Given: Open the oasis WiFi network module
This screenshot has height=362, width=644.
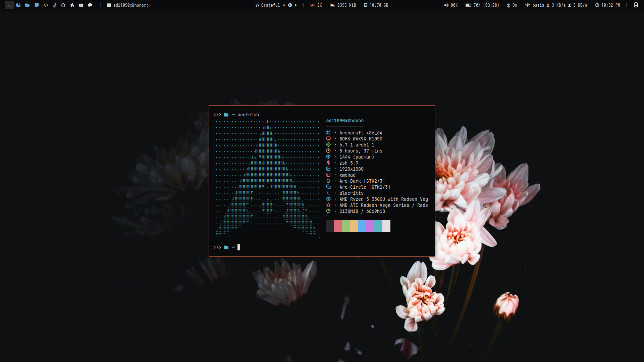Looking at the screenshot, I should pyautogui.click(x=535, y=5).
